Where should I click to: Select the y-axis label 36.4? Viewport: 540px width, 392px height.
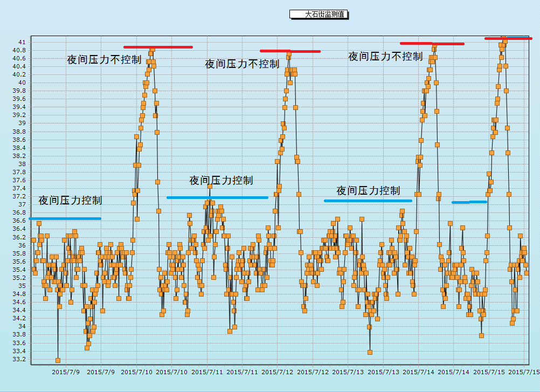point(19,229)
